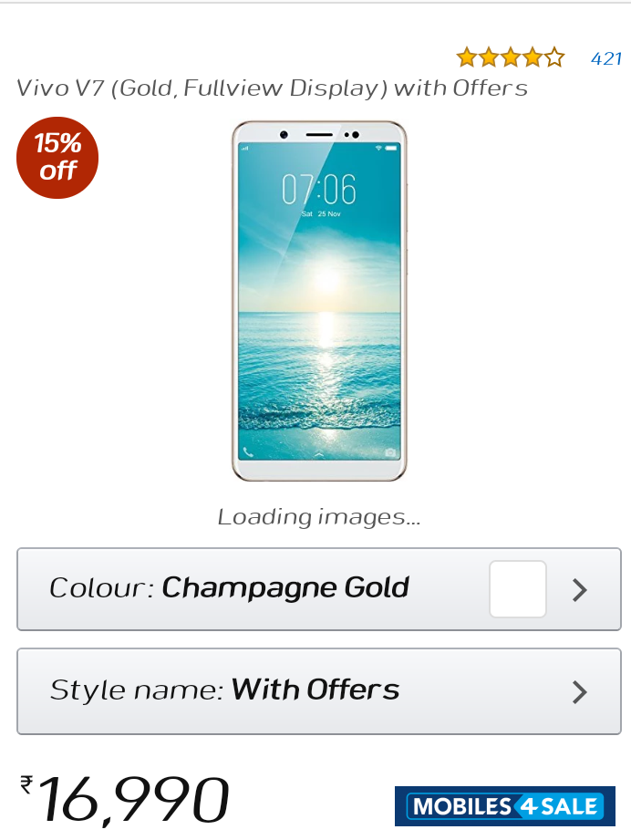Expand style options with the chevron arrow
631x840 pixels.
click(x=580, y=691)
